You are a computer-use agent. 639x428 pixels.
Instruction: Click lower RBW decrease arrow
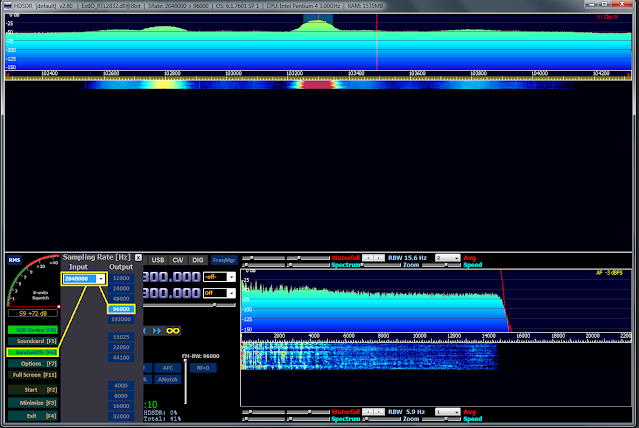tap(368, 412)
